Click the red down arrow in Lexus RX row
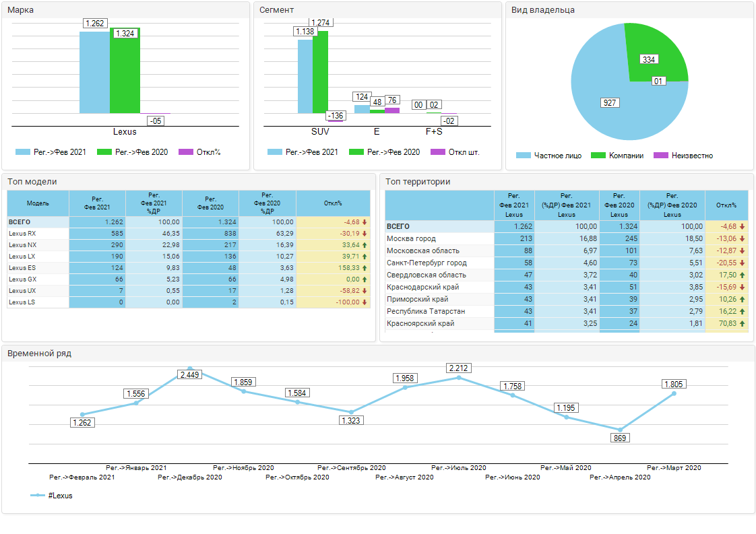Viewport: 756px width, 534px height. click(x=365, y=234)
